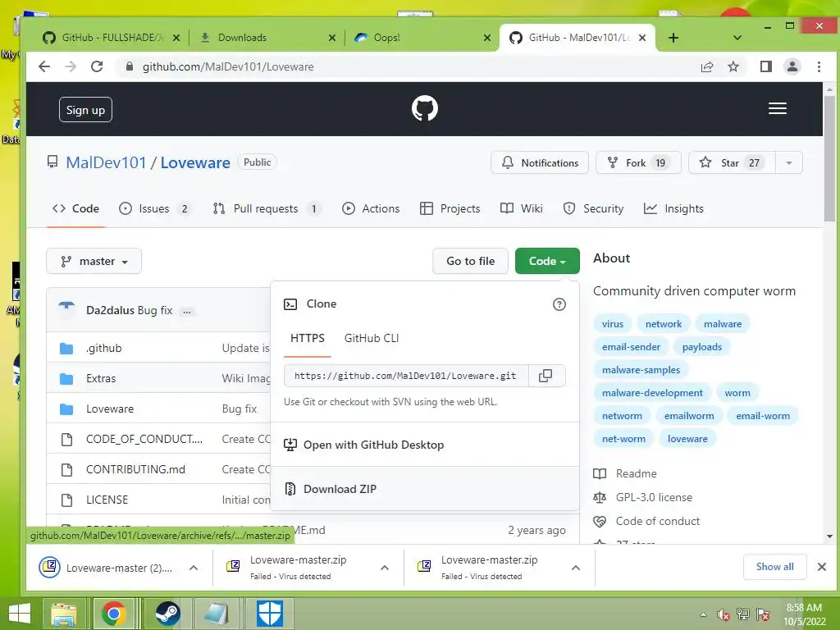Click the browser forward arrow

click(x=71, y=66)
